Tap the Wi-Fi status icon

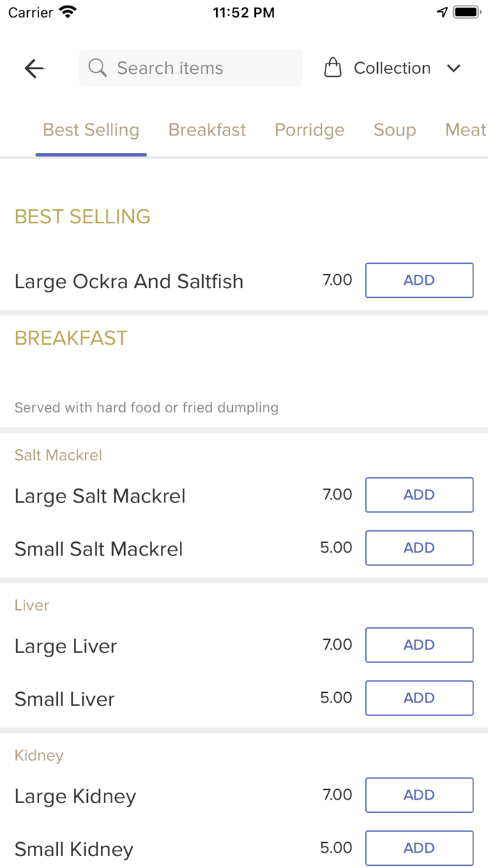pyautogui.click(x=68, y=13)
